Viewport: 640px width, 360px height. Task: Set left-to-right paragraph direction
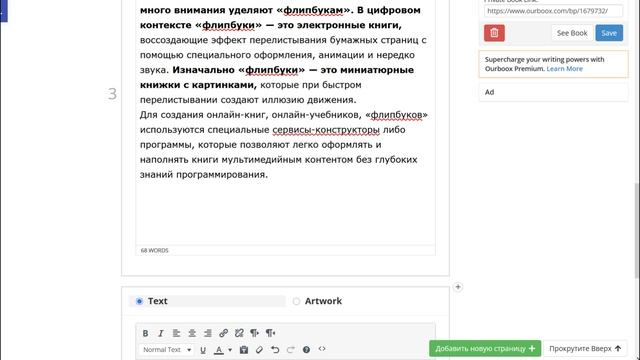point(255,333)
